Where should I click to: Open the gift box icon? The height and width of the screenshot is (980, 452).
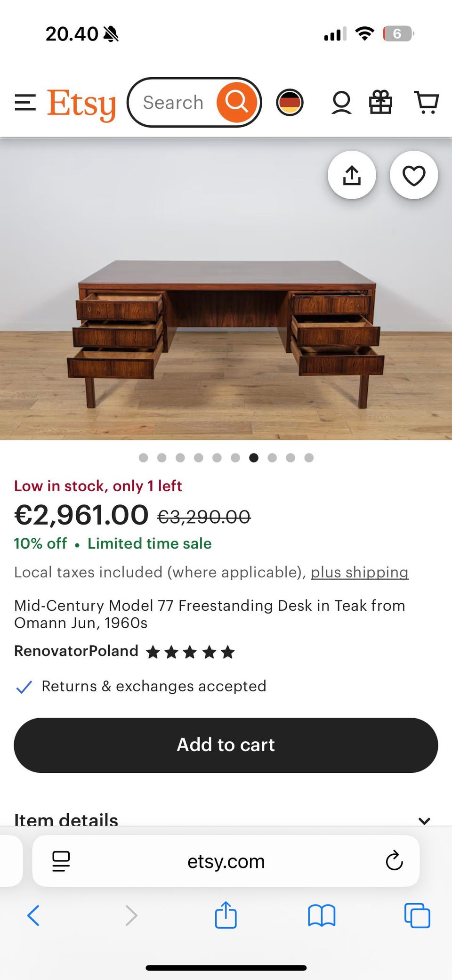[x=380, y=102]
